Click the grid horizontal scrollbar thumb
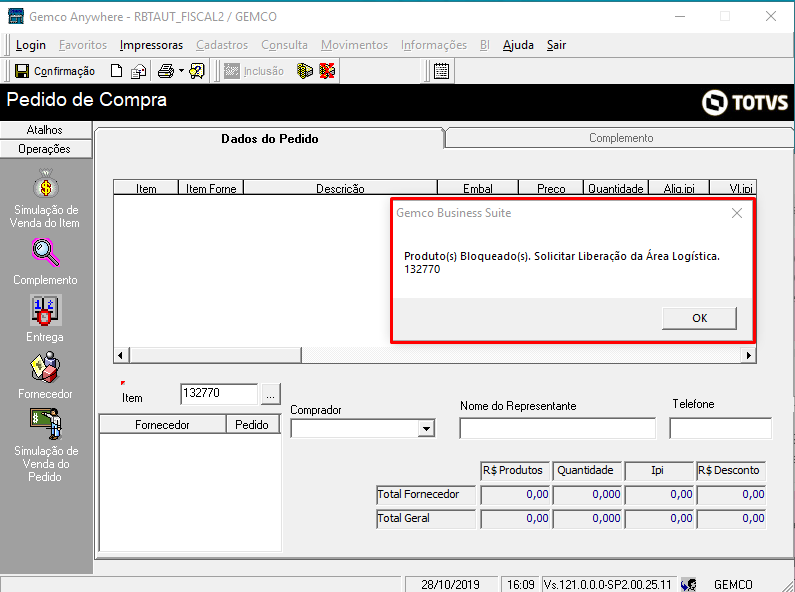Viewport: 795px width, 592px height. (215, 355)
